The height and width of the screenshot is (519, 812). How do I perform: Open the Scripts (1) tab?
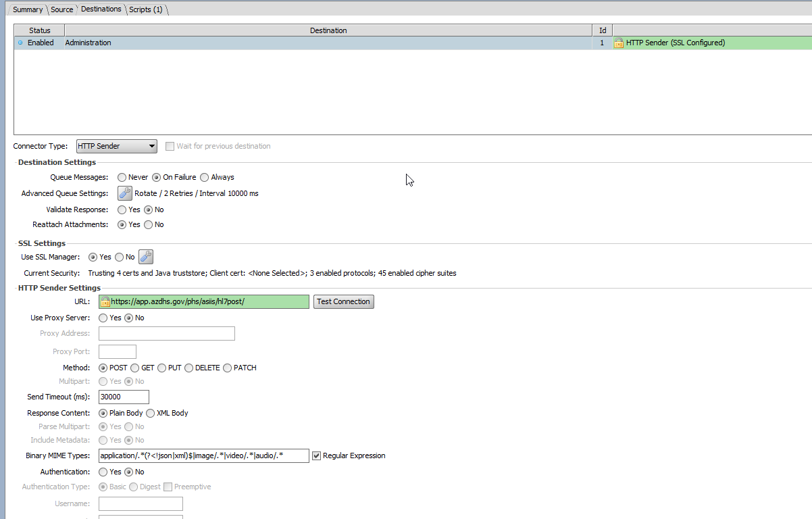[146, 9]
